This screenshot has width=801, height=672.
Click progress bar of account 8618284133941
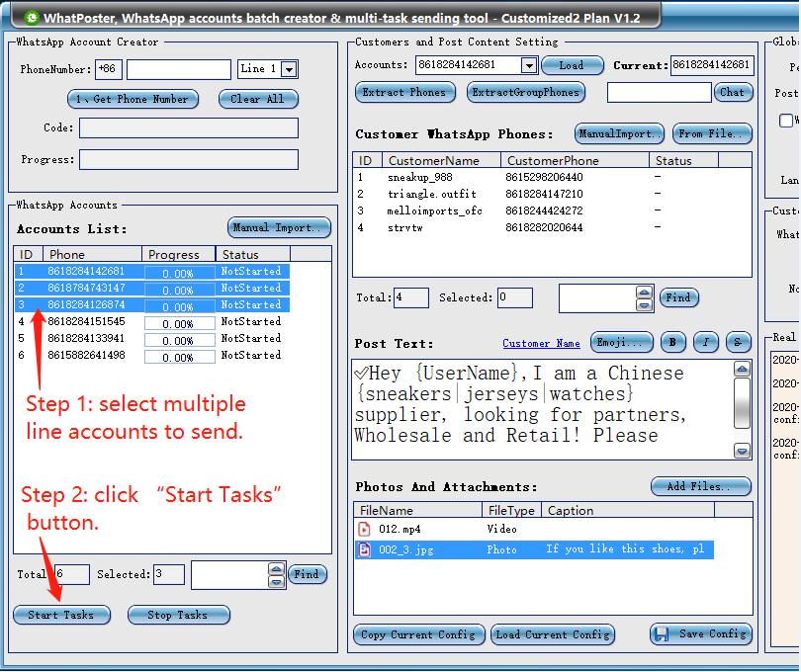[x=179, y=341]
